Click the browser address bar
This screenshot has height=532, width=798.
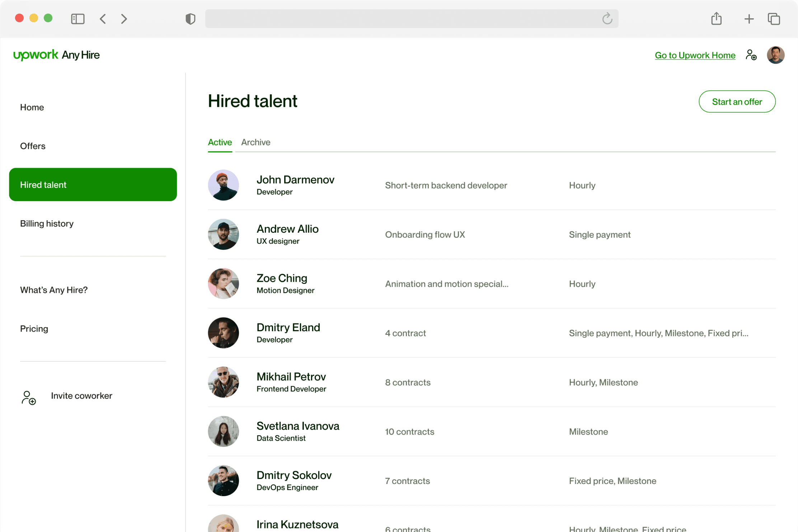(x=402, y=19)
